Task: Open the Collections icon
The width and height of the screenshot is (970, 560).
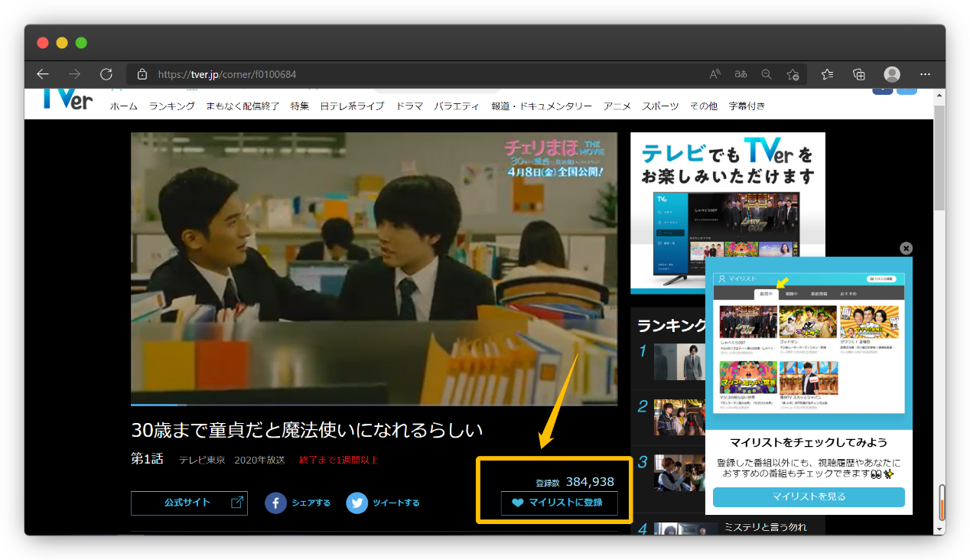Action: [x=859, y=74]
